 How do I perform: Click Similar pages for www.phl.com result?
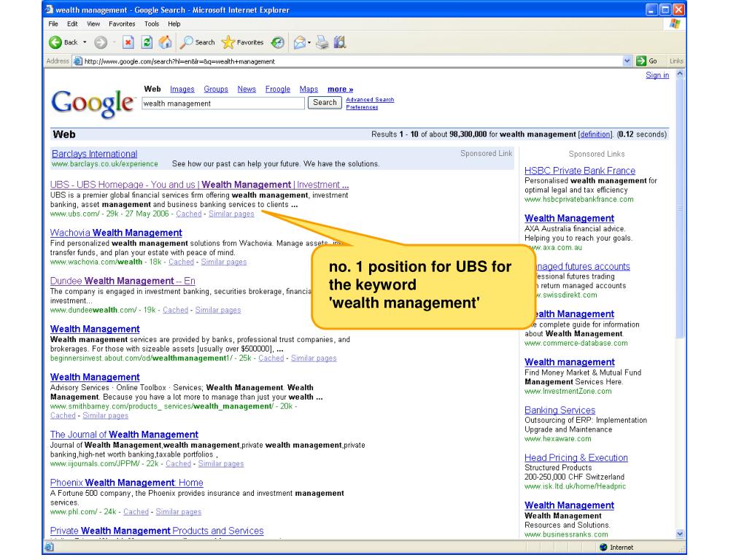178,512
